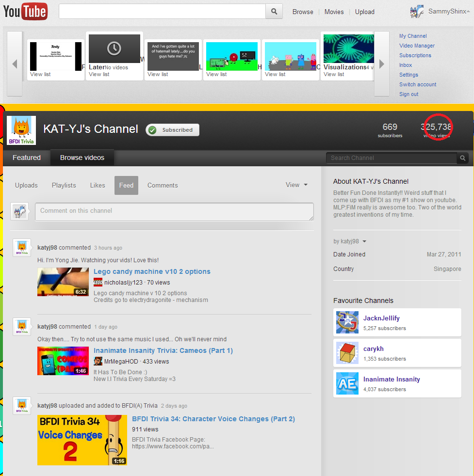Open the Inbox link
Image resolution: width=474 pixels, height=476 pixels.
pyautogui.click(x=406, y=65)
